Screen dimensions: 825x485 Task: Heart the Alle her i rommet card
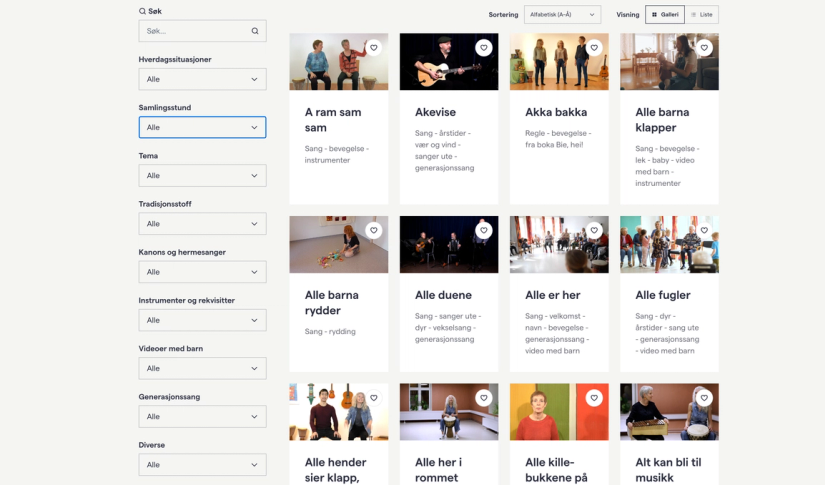coord(484,398)
